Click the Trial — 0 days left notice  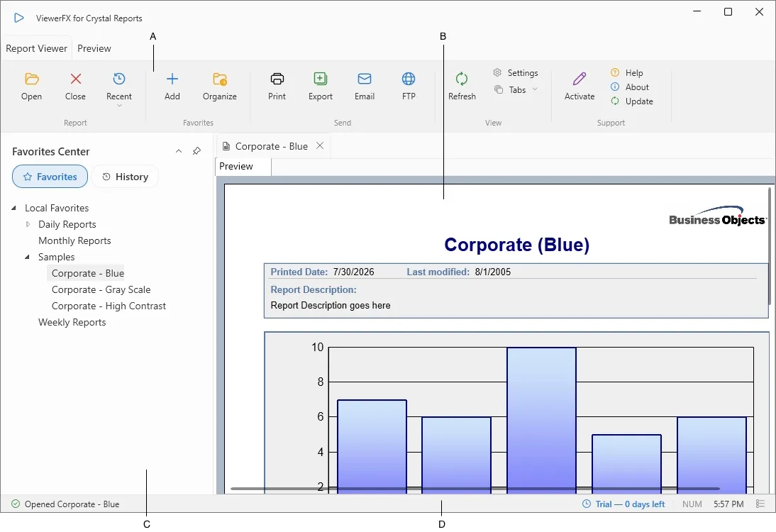click(x=630, y=504)
